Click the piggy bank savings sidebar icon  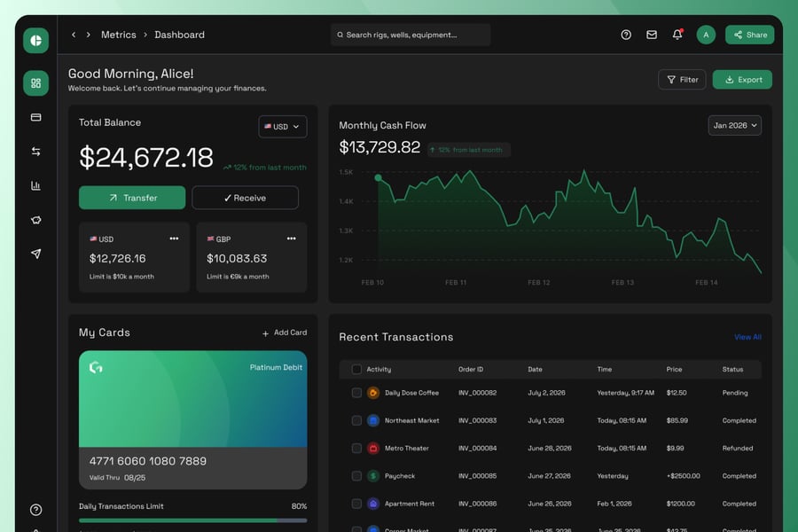[35, 220]
